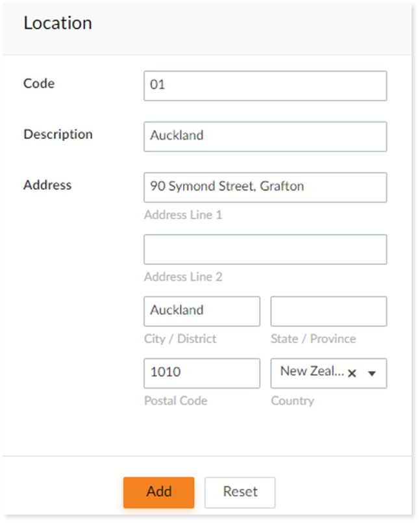Clear the New Zealand country selection

click(351, 373)
